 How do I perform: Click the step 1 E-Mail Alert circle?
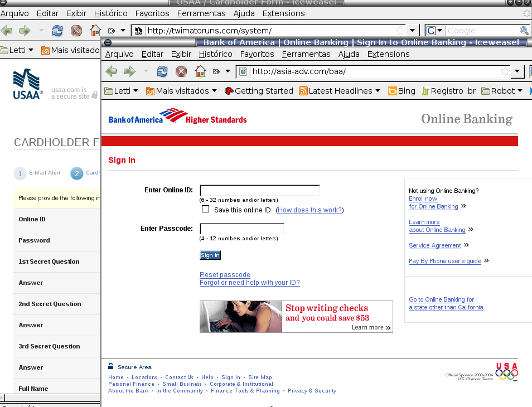point(20,173)
